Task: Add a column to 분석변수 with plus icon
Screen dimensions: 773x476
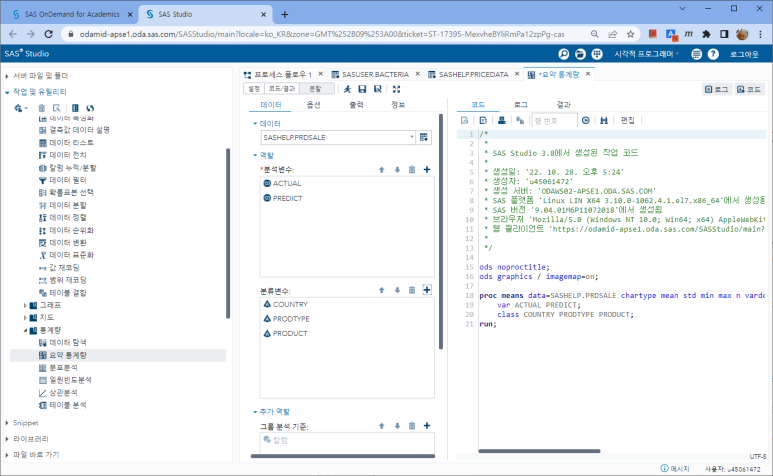Action: [427, 170]
